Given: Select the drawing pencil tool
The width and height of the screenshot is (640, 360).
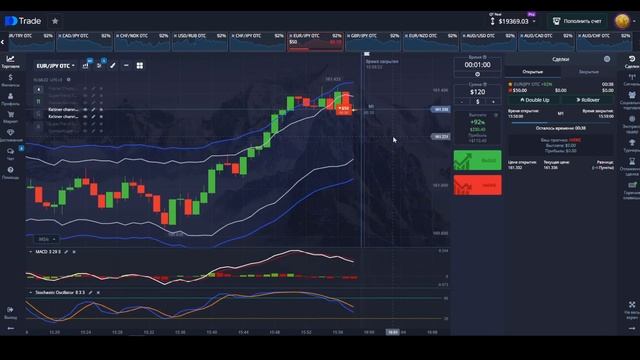Looking at the screenshot, I should point(113,65).
